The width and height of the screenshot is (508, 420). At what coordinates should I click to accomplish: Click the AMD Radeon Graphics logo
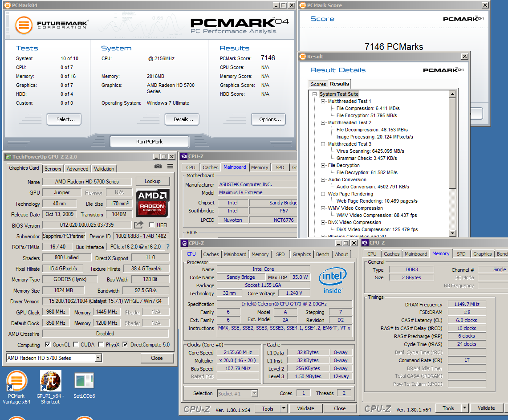[x=152, y=203]
